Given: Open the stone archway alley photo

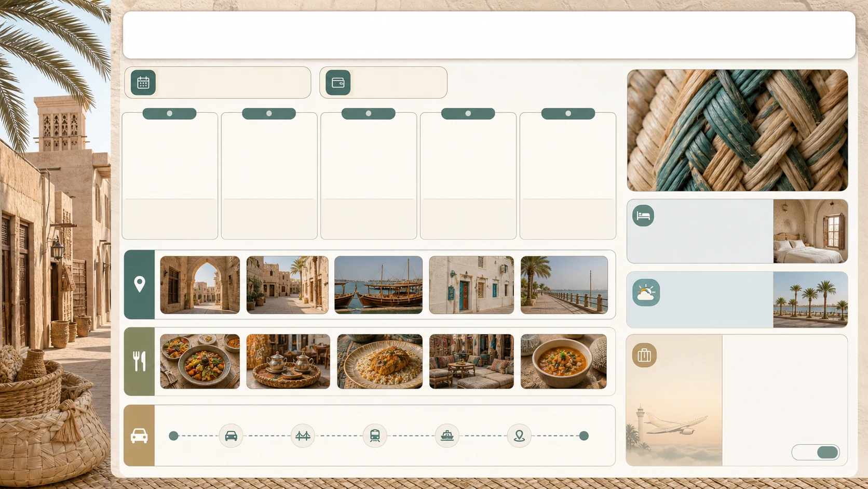Looking at the screenshot, I should click(200, 285).
